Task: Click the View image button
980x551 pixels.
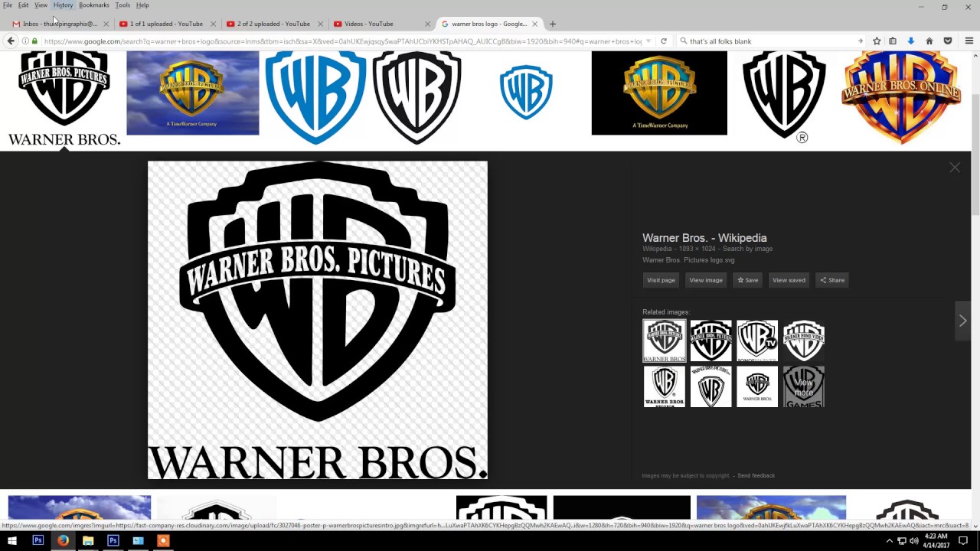Action: click(x=706, y=280)
